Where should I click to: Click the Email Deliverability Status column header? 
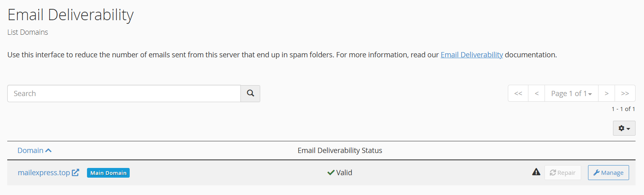(x=340, y=151)
